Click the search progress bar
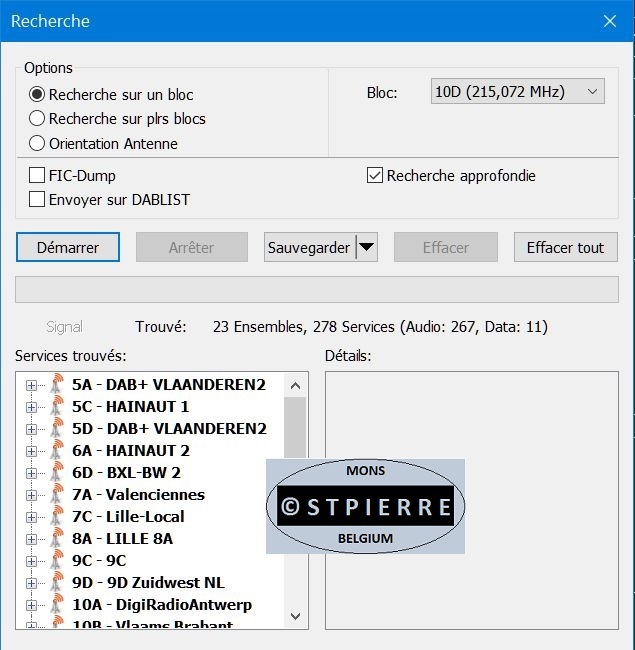This screenshot has height=650, width=635. coord(317,290)
